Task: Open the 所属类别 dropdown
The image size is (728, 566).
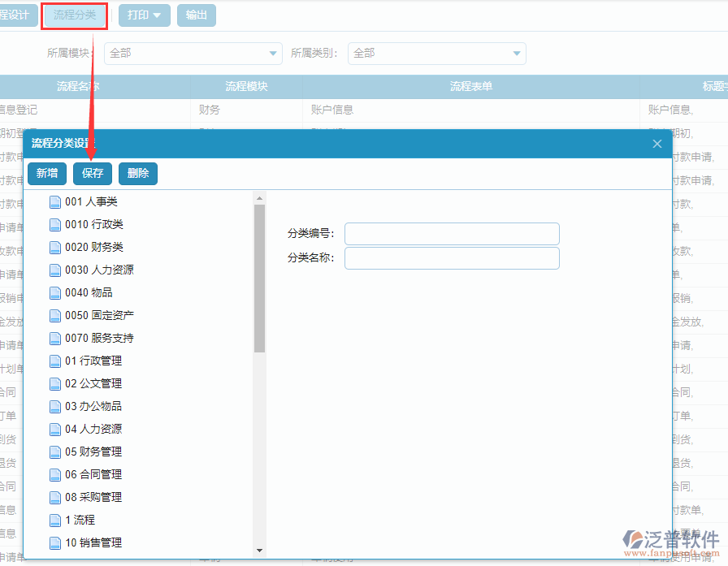Action: (x=515, y=53)
